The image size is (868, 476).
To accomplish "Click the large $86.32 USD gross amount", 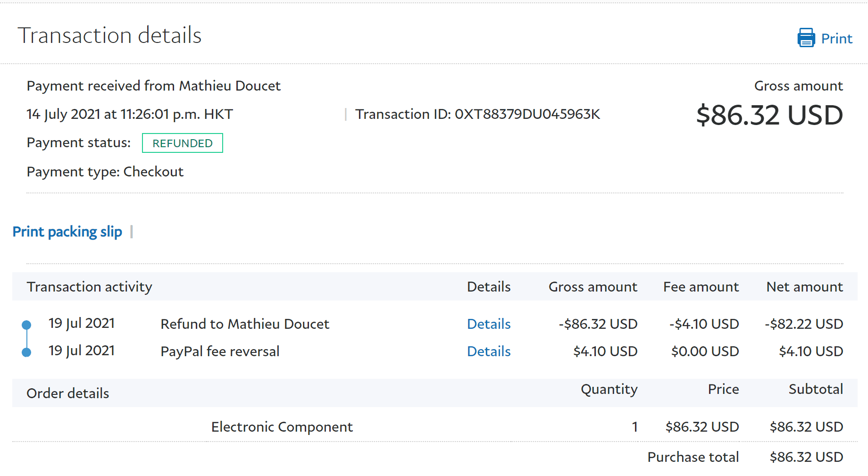I will click(769, 115).
